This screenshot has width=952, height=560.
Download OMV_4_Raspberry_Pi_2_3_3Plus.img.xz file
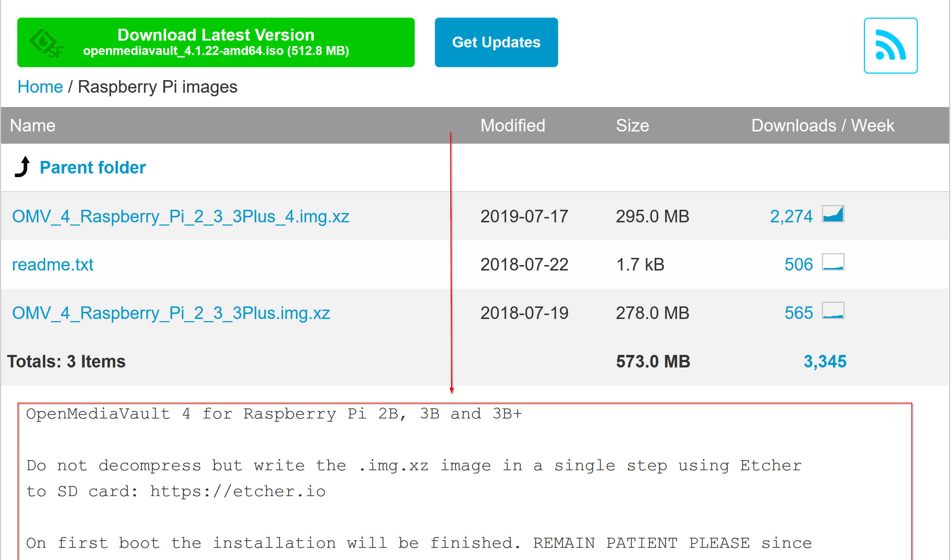point(171,314)
